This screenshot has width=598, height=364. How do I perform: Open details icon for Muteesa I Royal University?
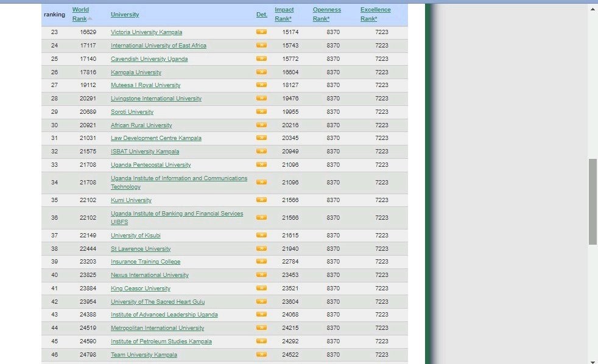click(x=261, y=85)
